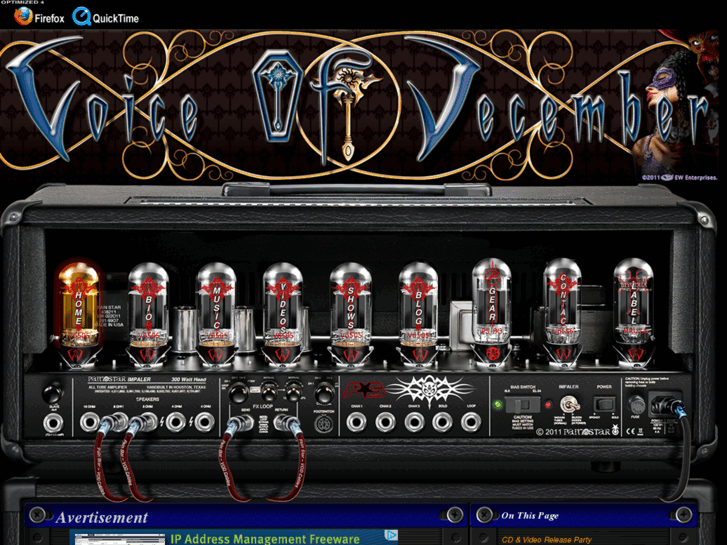This screenshot has height=545, width=727.
Task: Click the On This Page panel header
Action: [584, 515]
